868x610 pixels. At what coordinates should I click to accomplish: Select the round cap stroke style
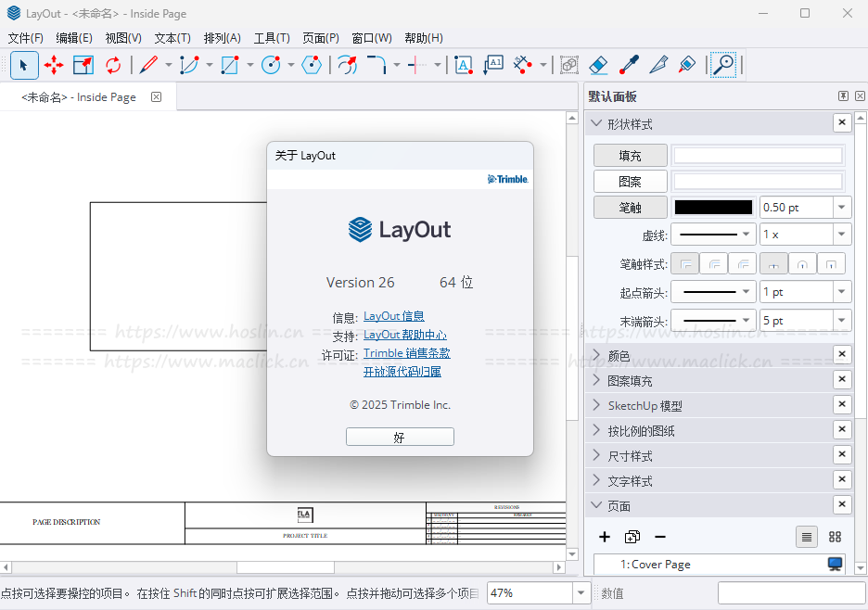[x=802, y=264]
